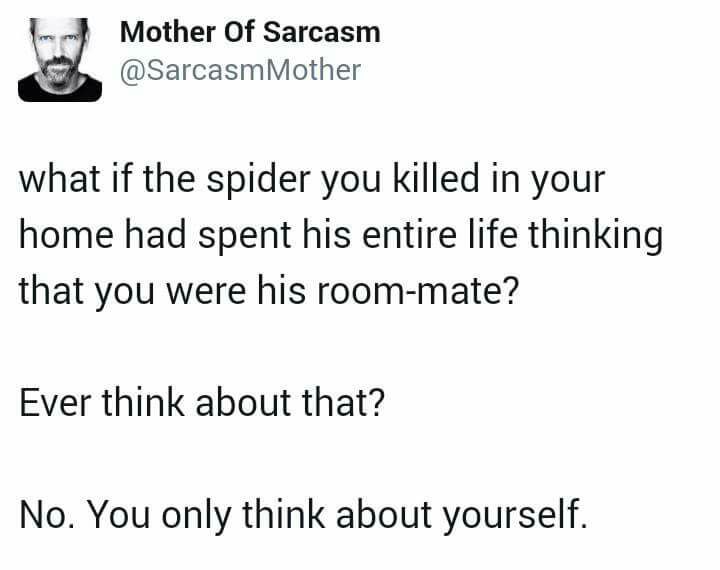
Task: Click the word "life" in the tweet
Action: [493, 235]
